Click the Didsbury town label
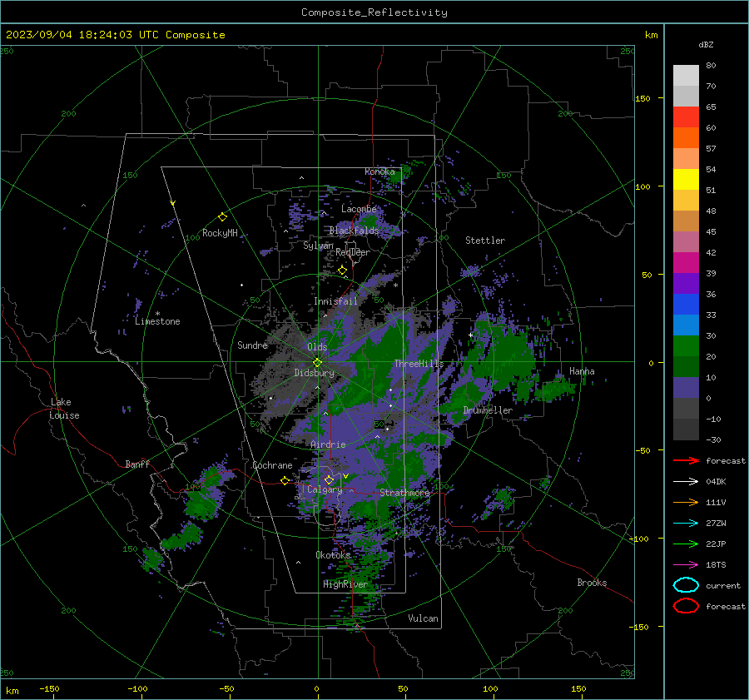 [x=314, y=373]
